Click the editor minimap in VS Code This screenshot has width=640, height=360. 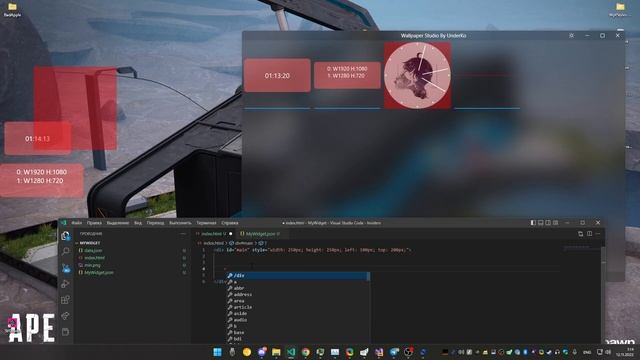pyautogui.click(x=581, y=247)
